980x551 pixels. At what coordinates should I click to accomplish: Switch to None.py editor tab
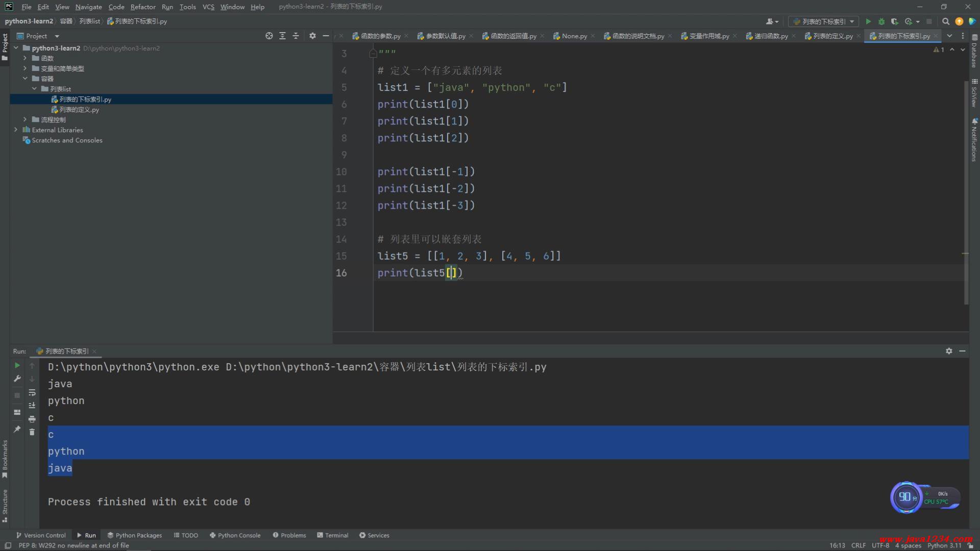(x=574, y=36)
